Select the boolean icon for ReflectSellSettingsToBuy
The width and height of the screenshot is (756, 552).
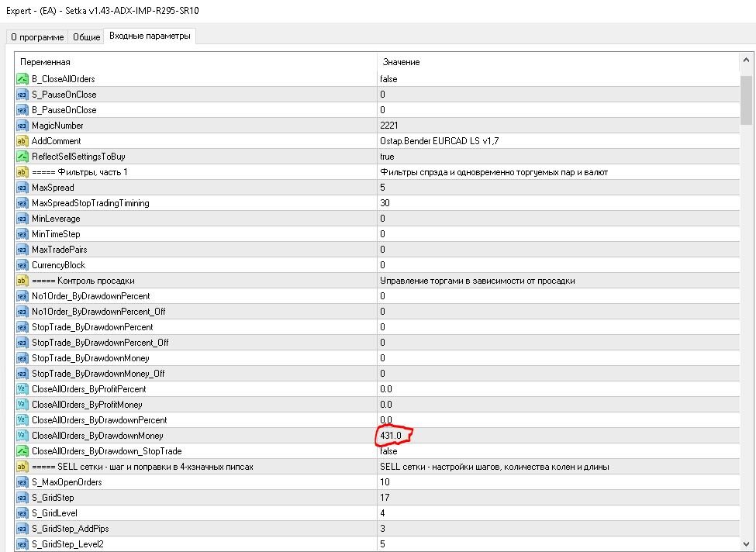22,156
